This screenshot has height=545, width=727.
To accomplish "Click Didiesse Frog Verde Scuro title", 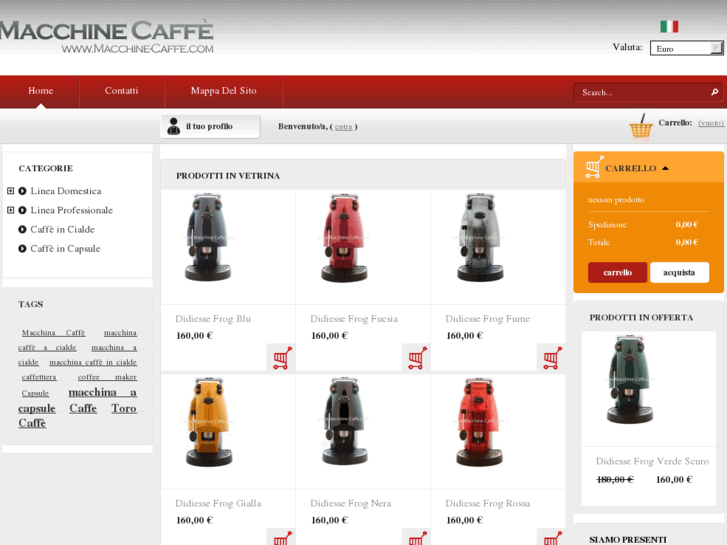I will 652,461.
